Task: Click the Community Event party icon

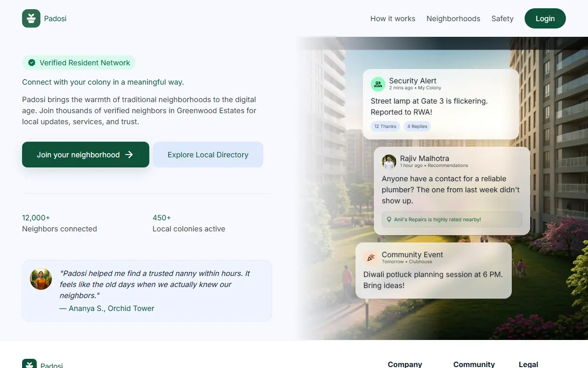Action: pyautogui.click(x=371, y=258)
